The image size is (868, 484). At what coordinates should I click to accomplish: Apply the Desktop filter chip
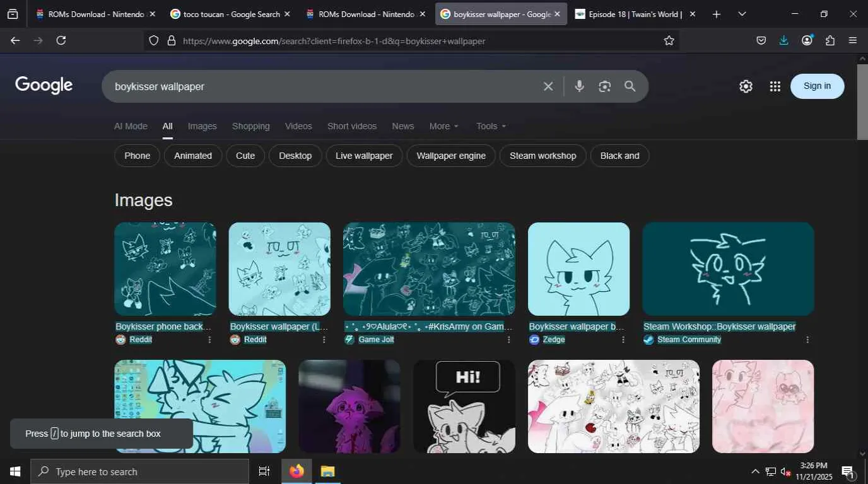coord(295,156)
